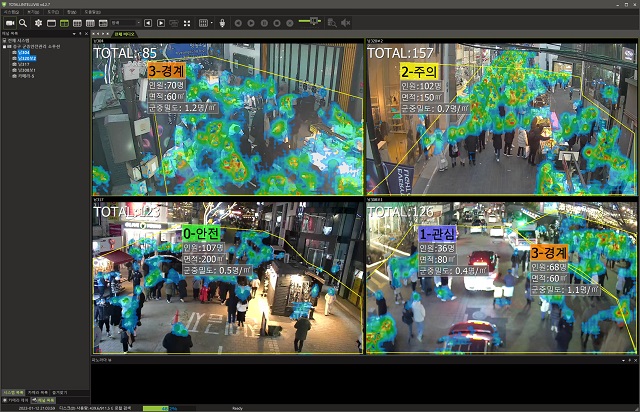Image resolution: width=640 pixels, height=412 pixels.
Task: Mute audio with the speaker icon
Action: click(x=345, y=22)
